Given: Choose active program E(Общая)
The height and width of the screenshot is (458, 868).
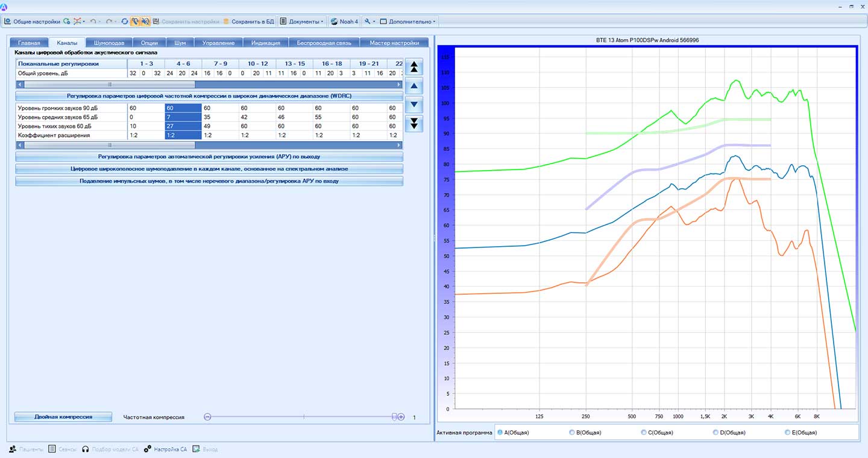Looking at the screenshot, I should [x=788, y=433].
